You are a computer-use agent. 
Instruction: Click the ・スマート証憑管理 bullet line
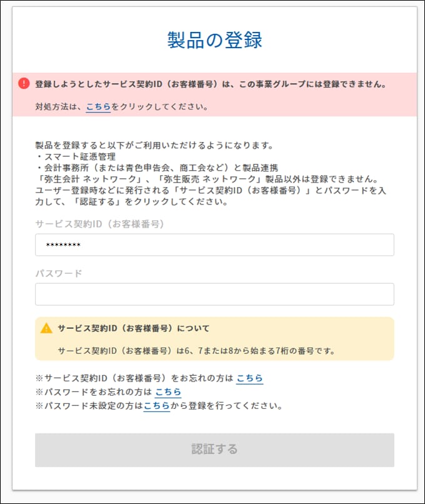76,157
